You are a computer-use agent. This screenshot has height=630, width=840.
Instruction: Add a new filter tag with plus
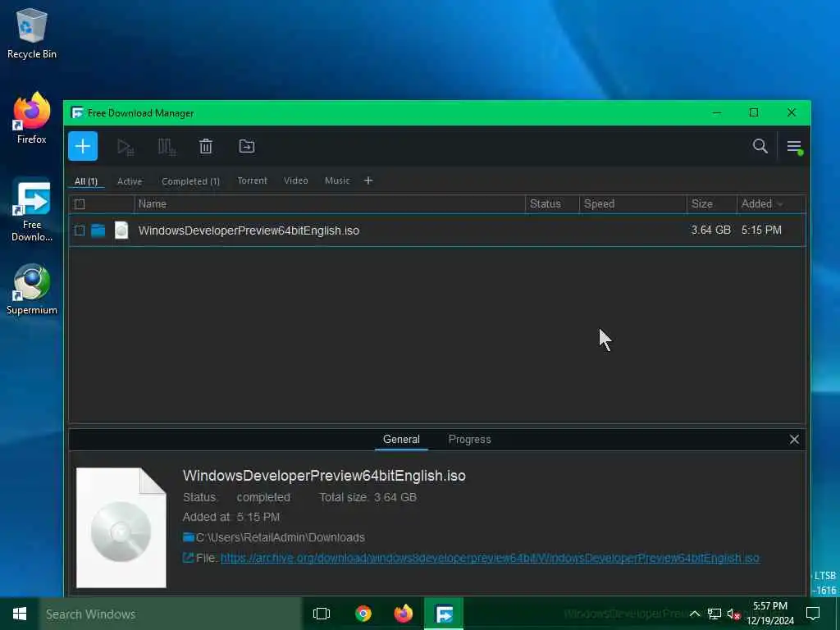coord(368,180)
